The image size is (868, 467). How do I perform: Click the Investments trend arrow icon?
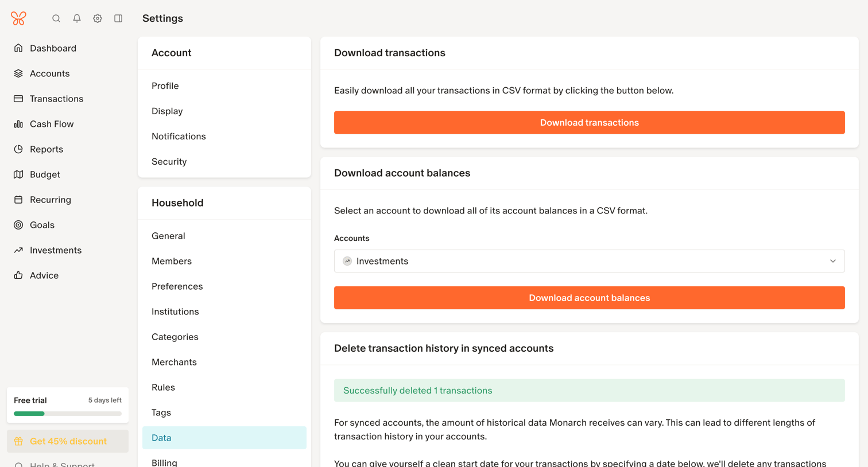click(18, 250)
